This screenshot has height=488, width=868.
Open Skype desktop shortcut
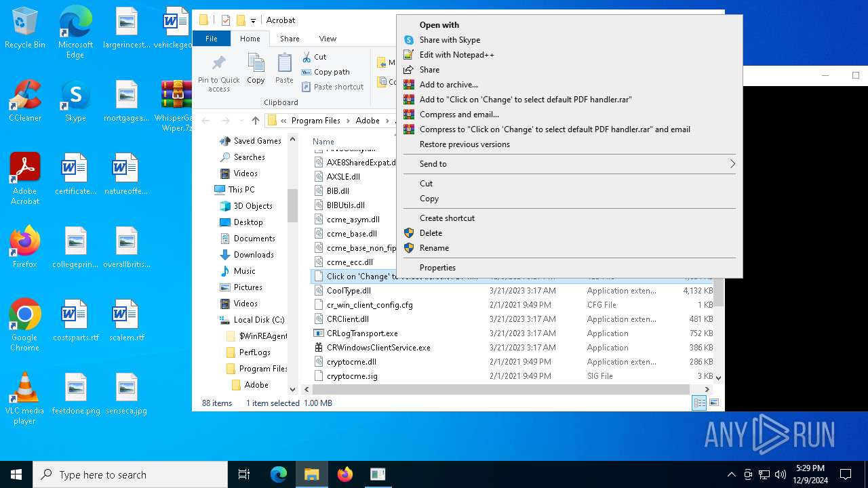[x=75, y=100]
